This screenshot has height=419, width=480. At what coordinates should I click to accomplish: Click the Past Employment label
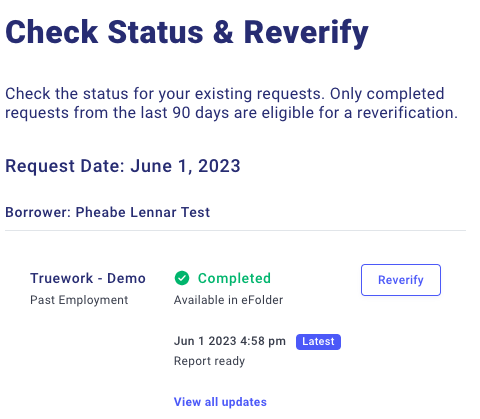pos(79,300)
